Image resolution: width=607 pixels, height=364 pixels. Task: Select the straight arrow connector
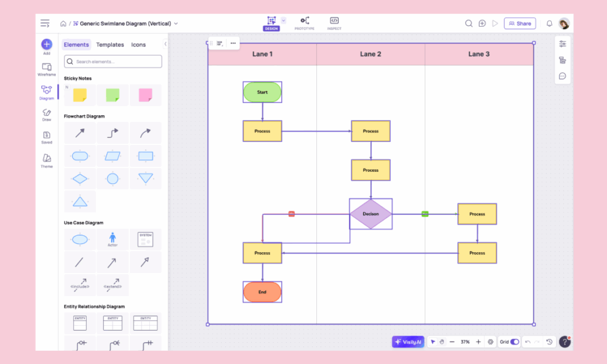point(80,133)
